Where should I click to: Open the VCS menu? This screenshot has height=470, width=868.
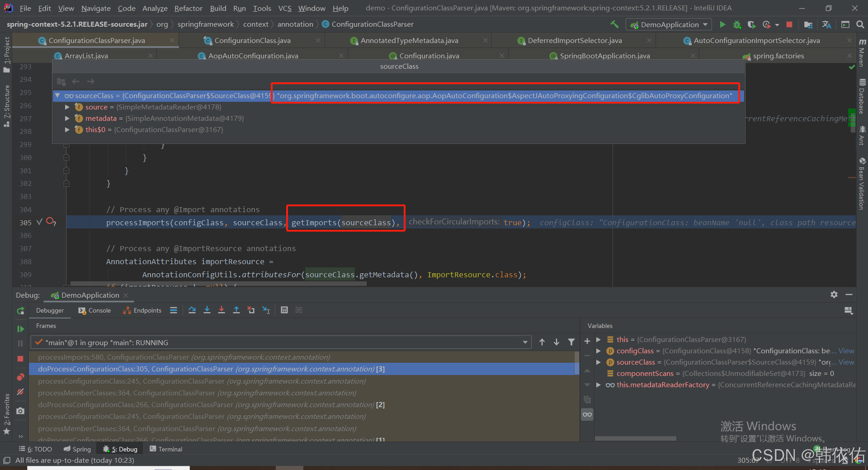tap(285, 8)
